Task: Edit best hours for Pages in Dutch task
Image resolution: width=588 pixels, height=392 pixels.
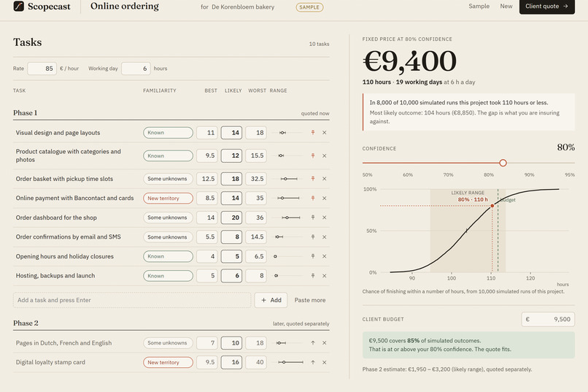Action: click(207, 343)
